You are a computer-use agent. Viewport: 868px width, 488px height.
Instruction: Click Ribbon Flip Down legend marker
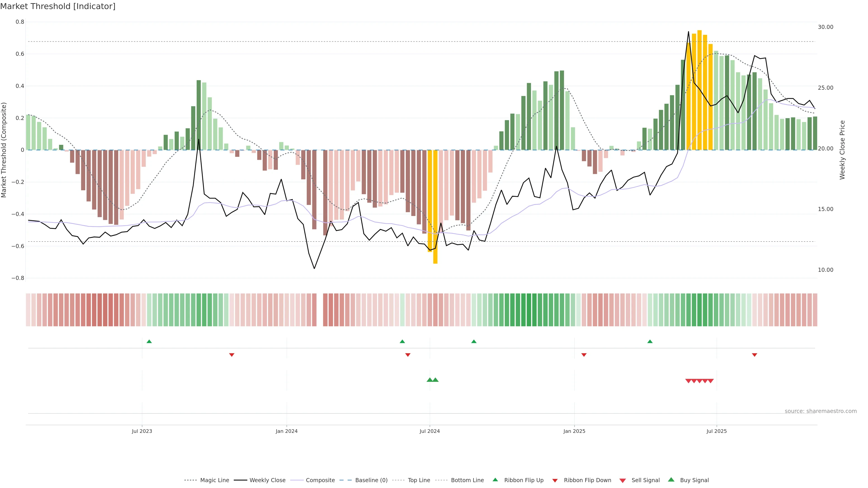[x=555, y=480]
